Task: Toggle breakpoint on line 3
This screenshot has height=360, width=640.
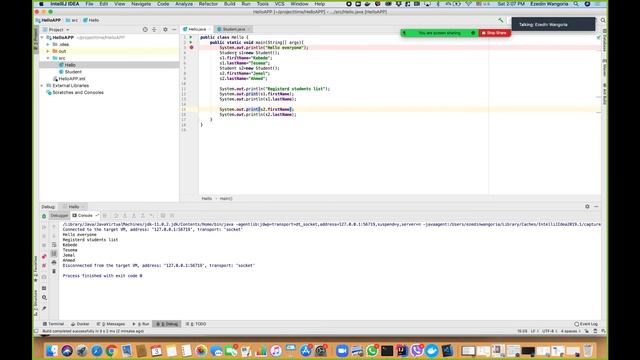Action: click(x=191, y=48)
